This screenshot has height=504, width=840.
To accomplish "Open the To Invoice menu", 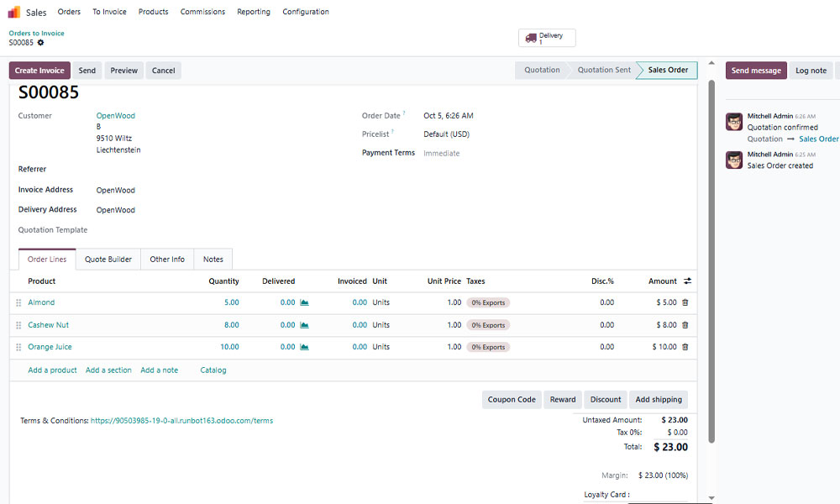I will (x=109, y=12).
